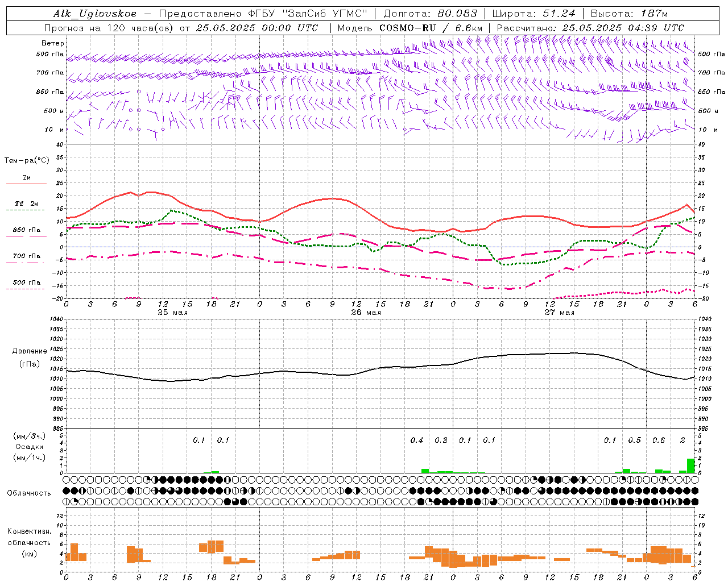
Task: Select the 500 м wind level label on left
Action: pyautogui.click(x=54, y=111)
